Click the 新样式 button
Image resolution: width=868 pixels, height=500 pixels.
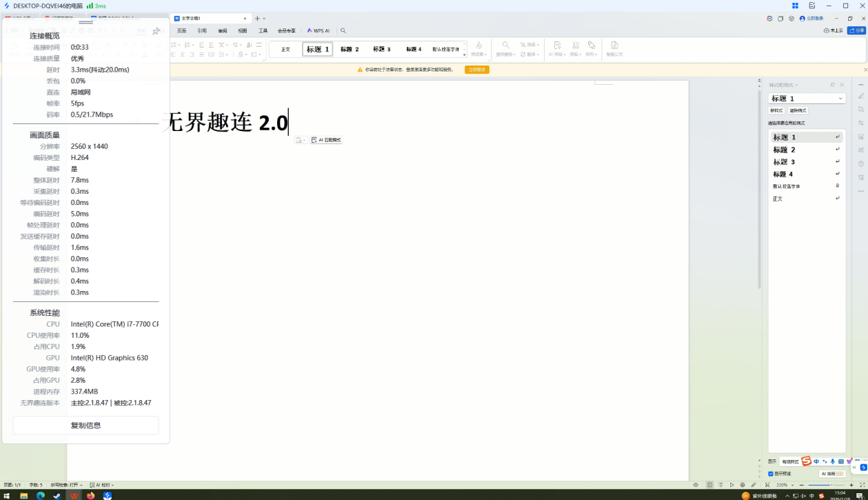[x=776, y=110]
